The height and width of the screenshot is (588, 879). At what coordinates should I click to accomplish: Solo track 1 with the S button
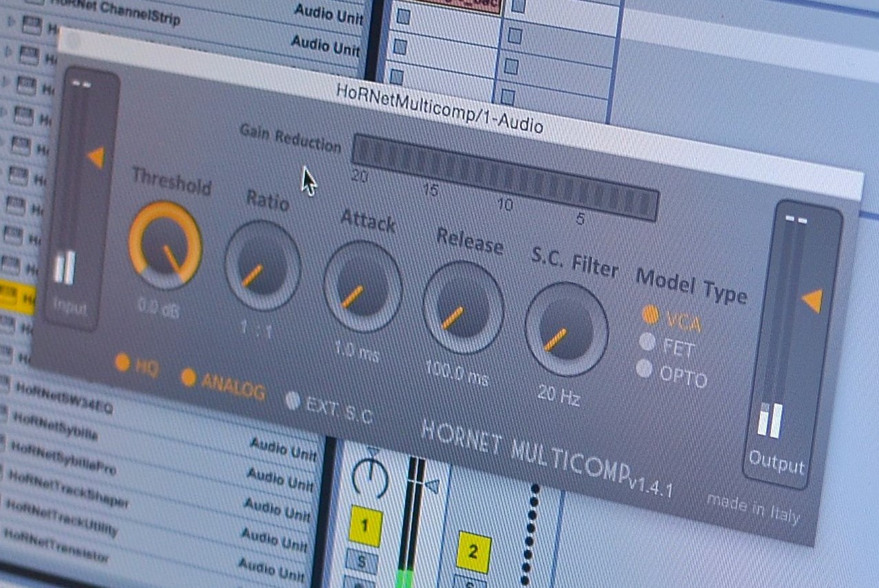click(361, 560)
